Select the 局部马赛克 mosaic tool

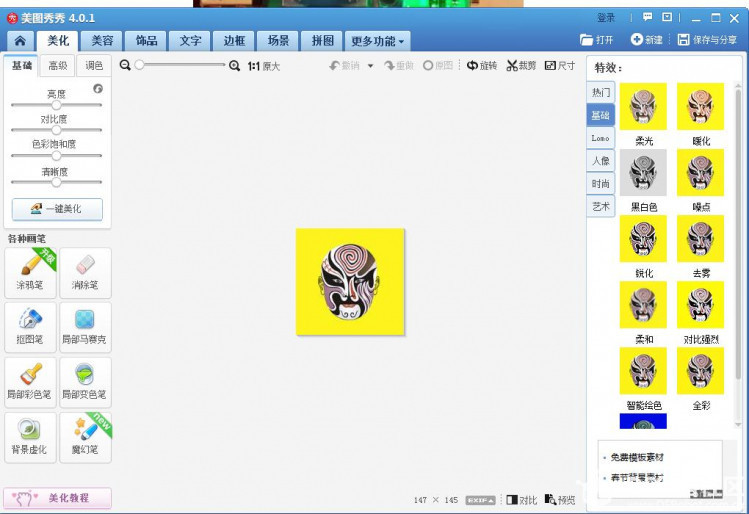coord(85,327)
